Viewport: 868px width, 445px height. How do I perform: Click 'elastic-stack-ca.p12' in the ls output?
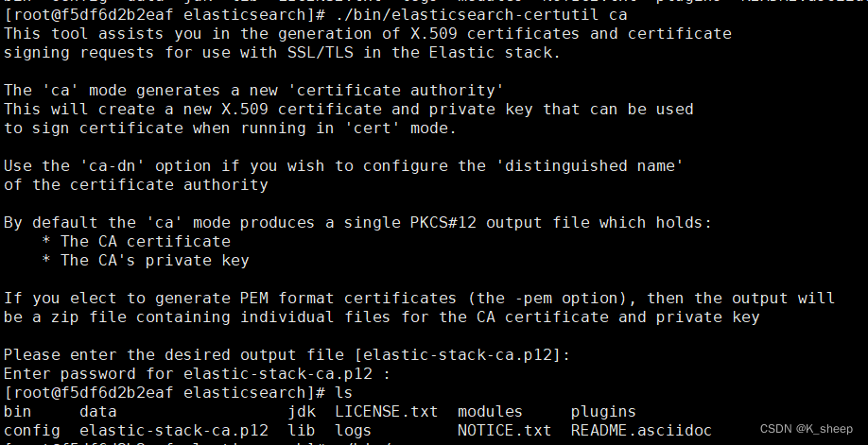pos(174,431)
